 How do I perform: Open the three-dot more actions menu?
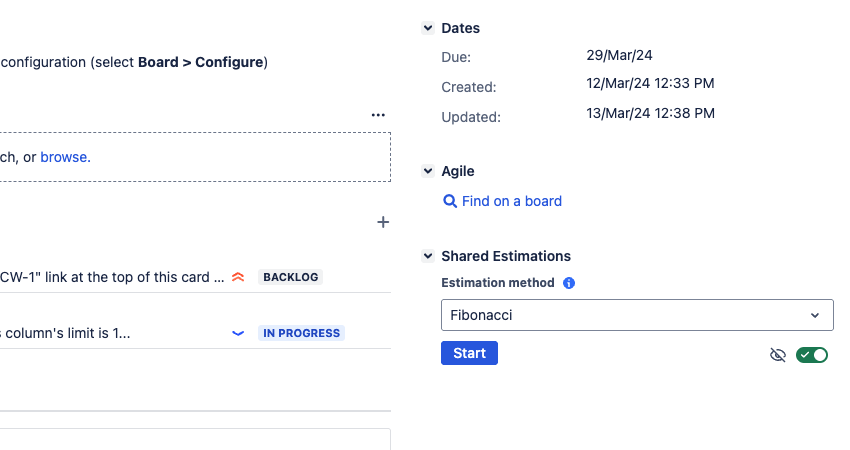tap(378, 115)
